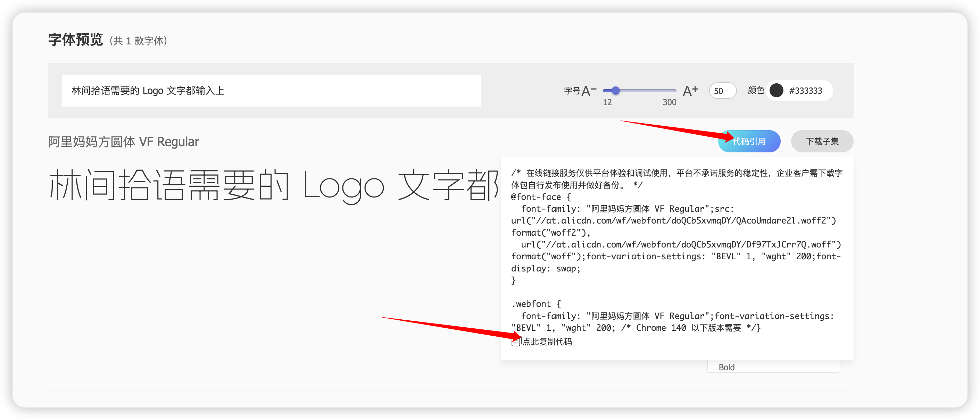Screen dimensions: 980x420
Task: Click the 点此复制代码 link
Action: (547, 342)
